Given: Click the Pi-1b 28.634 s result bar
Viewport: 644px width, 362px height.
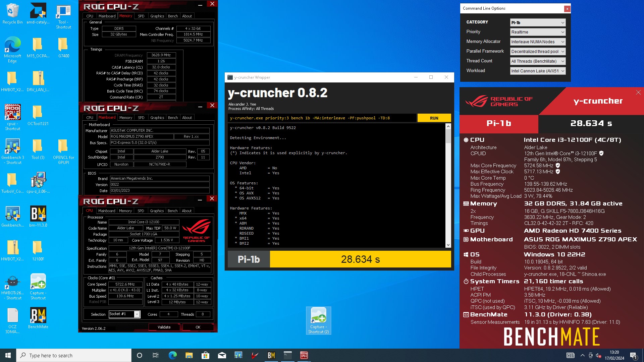Looking at the screenshot, I should [x=339, y=259].
